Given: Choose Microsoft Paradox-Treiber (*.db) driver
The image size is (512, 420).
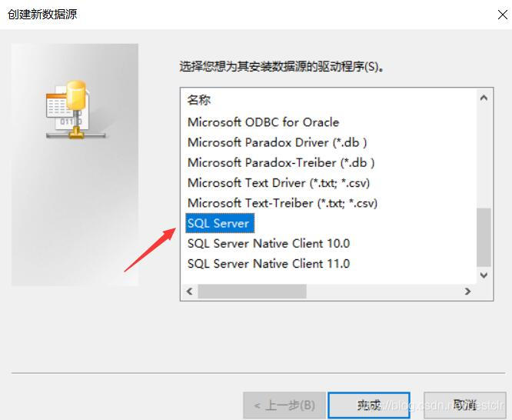Looking at the screenshot, I should [281, 163].
